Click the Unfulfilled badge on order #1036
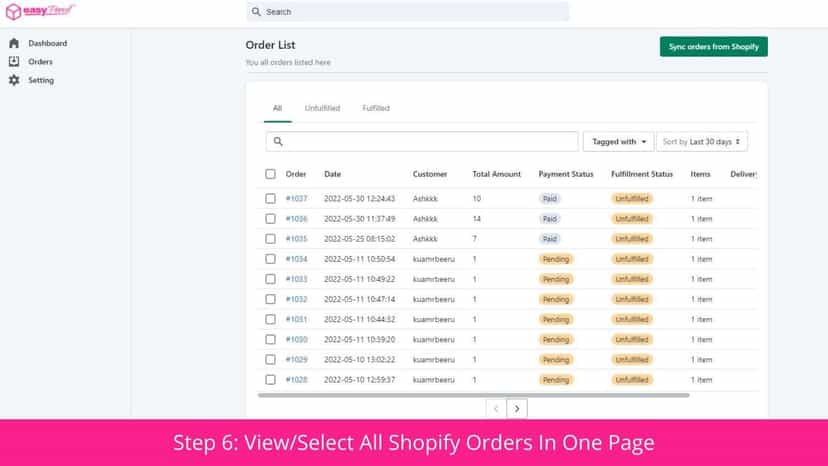 [632, 219]
